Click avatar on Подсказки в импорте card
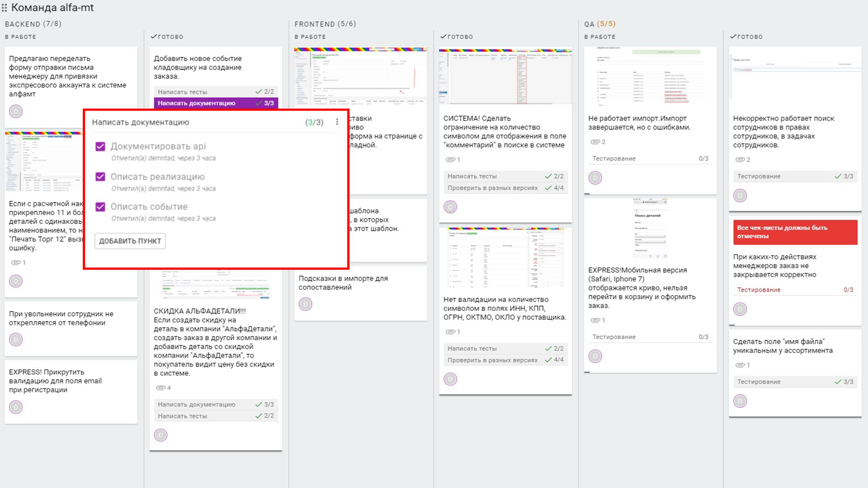The image size is (868, 488). pyautogui.click(x=305, y=304)
